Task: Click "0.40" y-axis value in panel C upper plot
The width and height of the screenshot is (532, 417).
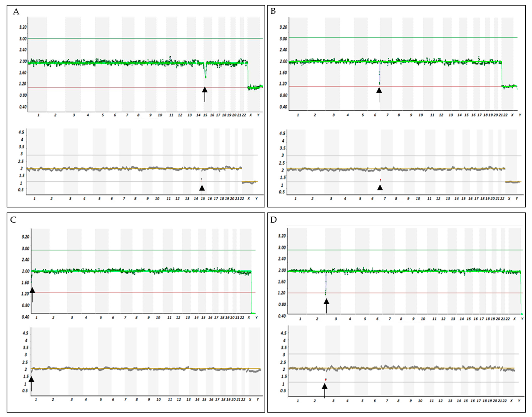Action: 25,317
